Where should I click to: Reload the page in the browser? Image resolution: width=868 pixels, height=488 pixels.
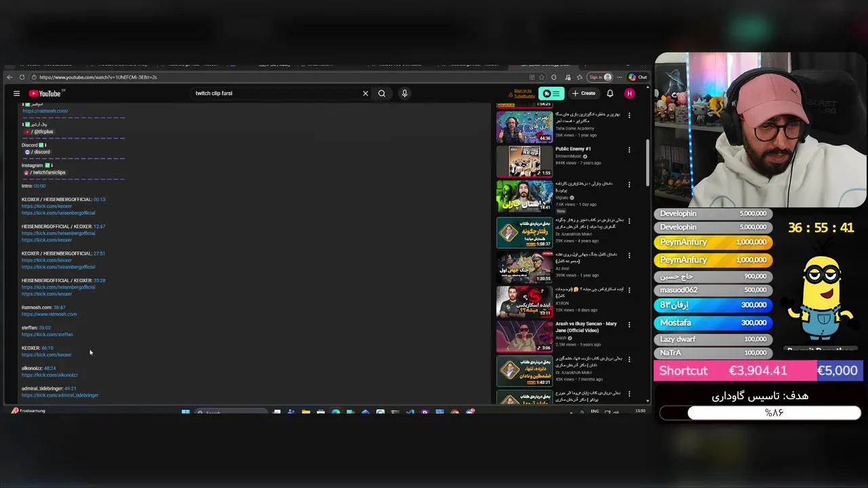[22, 77]
